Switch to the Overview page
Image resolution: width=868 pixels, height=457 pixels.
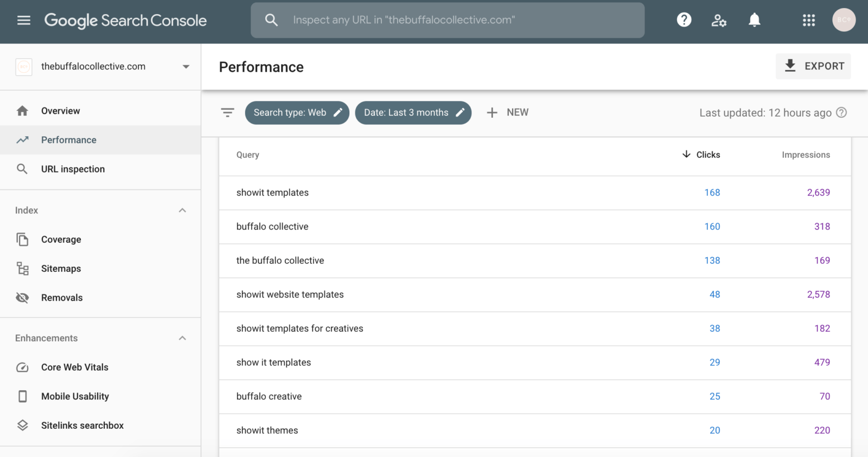60,111
